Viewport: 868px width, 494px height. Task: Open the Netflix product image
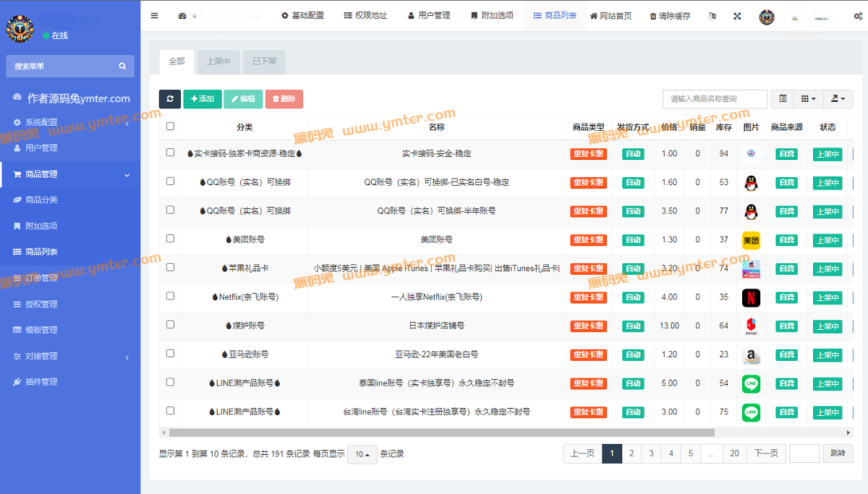pyautogui.click(x=751, y=297)
